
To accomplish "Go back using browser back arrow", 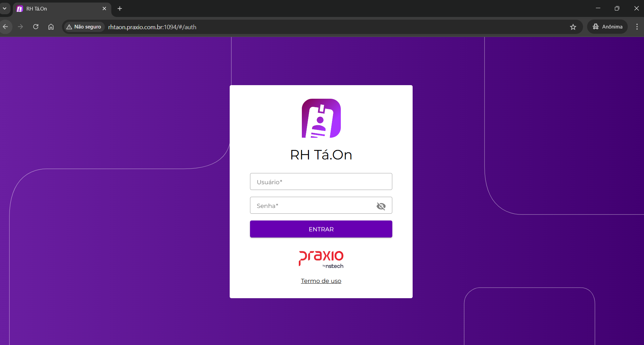I will point(5,27).
